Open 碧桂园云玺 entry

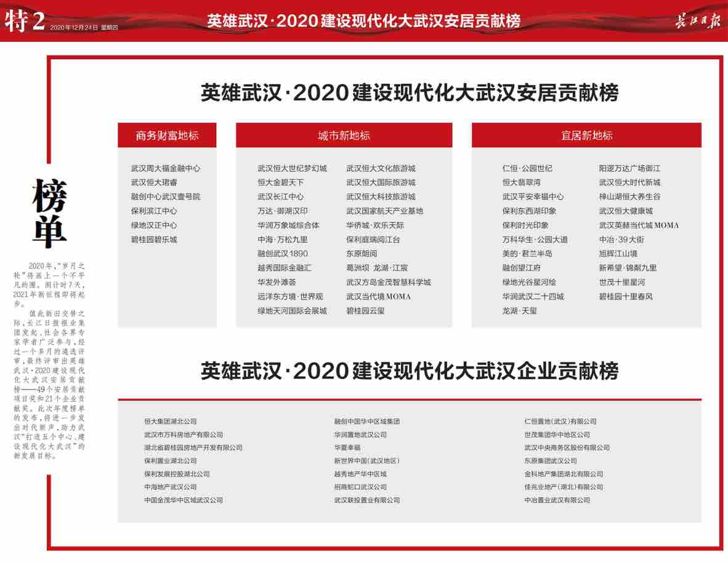(365, 311)
